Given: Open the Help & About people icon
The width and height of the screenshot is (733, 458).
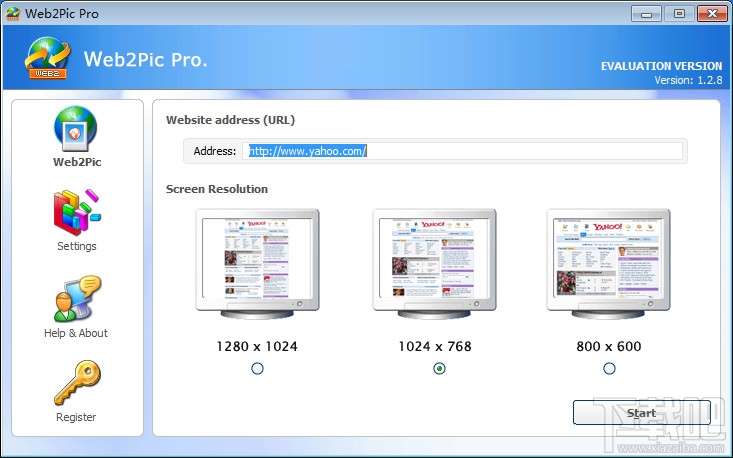Looking at the screenshot, I should coord(77,299).
